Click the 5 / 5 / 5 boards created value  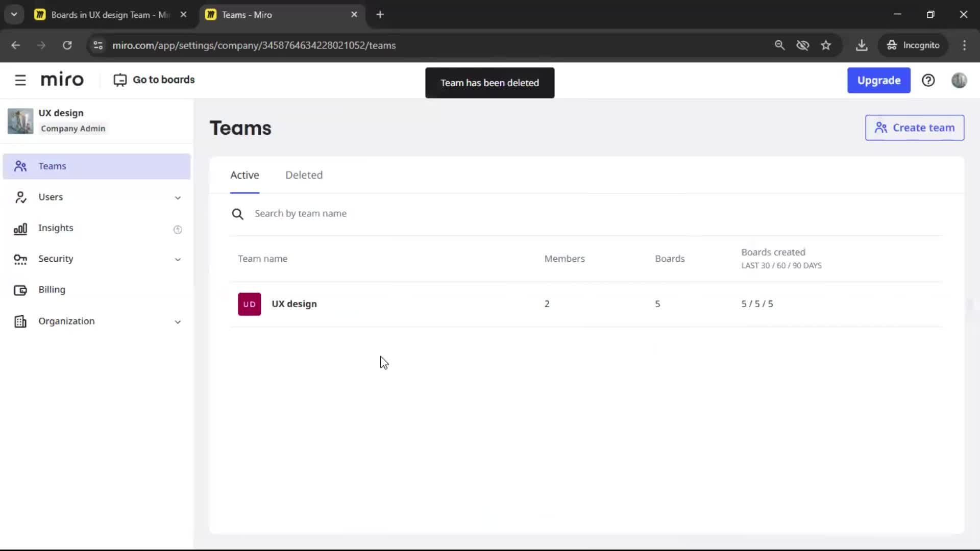pyautogui.click(x=757, y=304)
